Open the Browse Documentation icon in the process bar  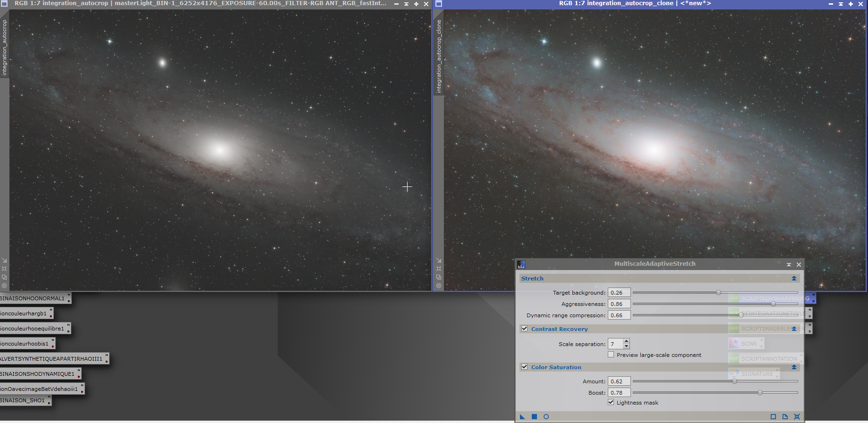pyautogui.click(x=785, y=416)
